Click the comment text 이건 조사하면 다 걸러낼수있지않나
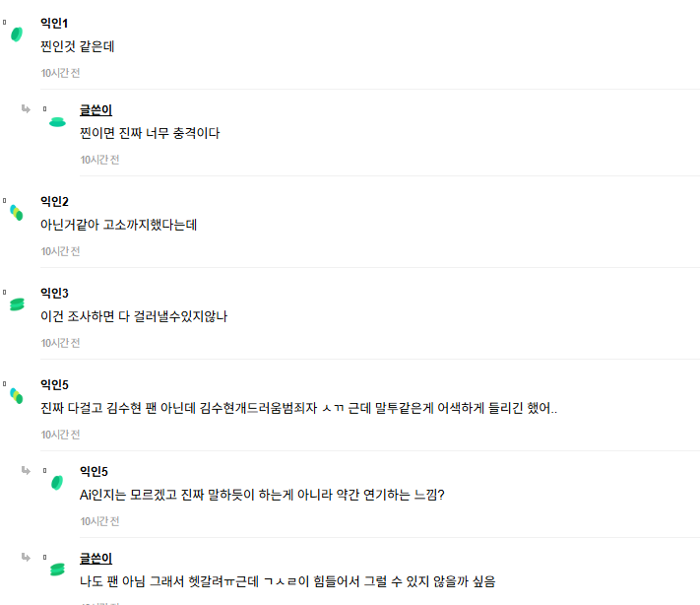700x605 pixels. click(134, 316)
